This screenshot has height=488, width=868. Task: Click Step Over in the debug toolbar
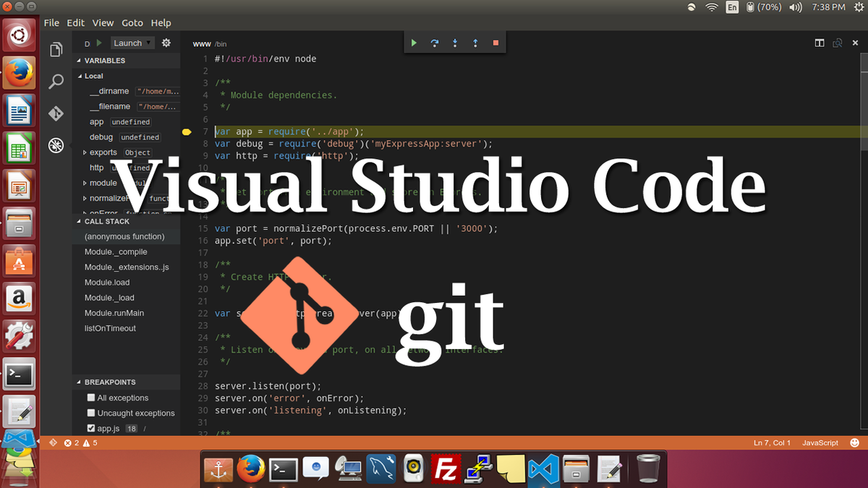coord(435,43)
